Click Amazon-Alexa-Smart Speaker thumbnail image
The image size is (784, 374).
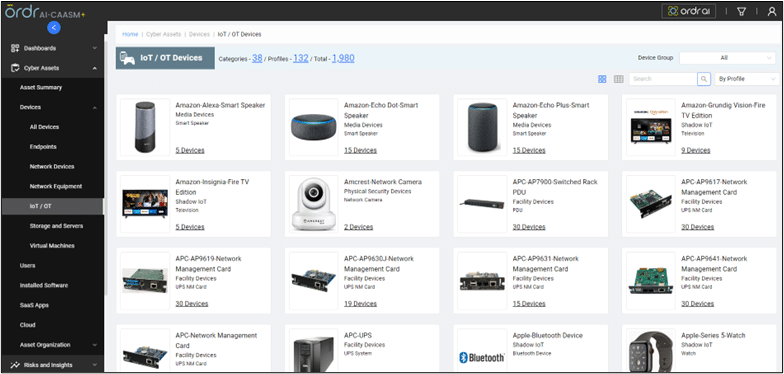coord(145,127)
